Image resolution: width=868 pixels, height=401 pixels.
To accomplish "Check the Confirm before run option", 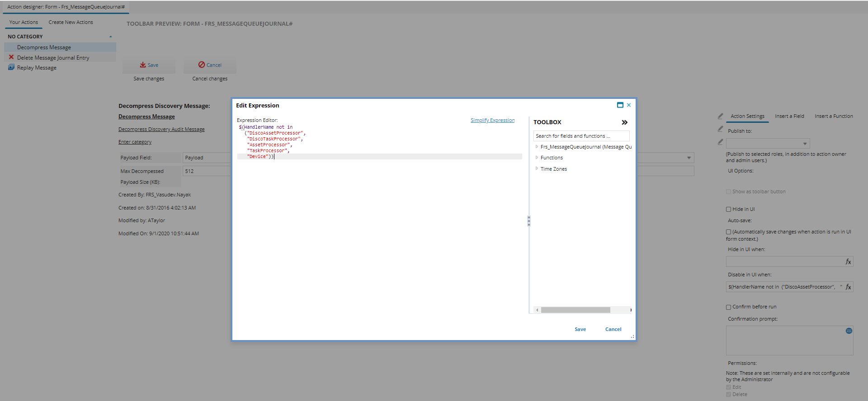I will (x=728, y=307).
